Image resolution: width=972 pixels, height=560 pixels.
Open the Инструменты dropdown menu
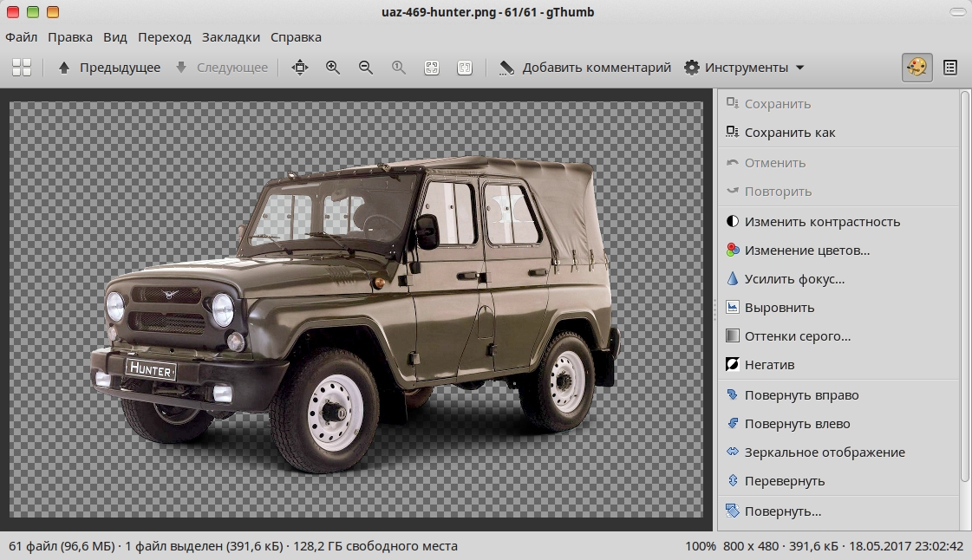[x=745, y=68]
